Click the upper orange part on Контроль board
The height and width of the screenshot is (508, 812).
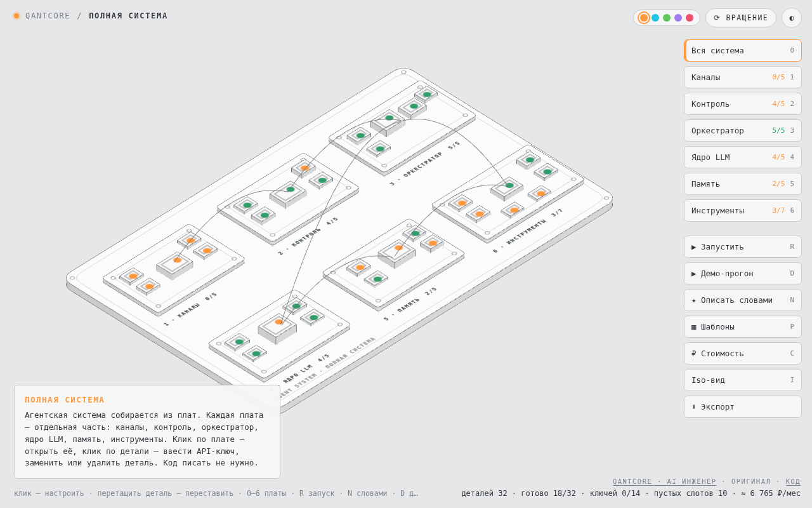pos(304,169)
